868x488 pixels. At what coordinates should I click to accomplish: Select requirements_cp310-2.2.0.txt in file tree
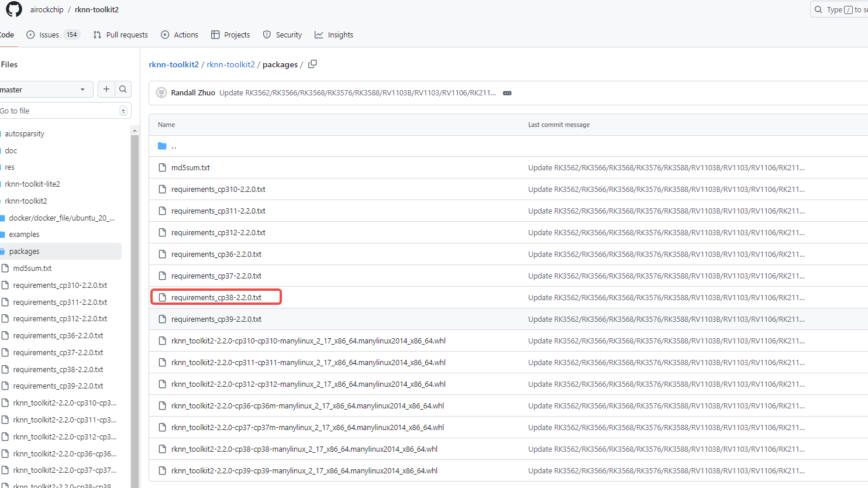click(x=60, y=285)
